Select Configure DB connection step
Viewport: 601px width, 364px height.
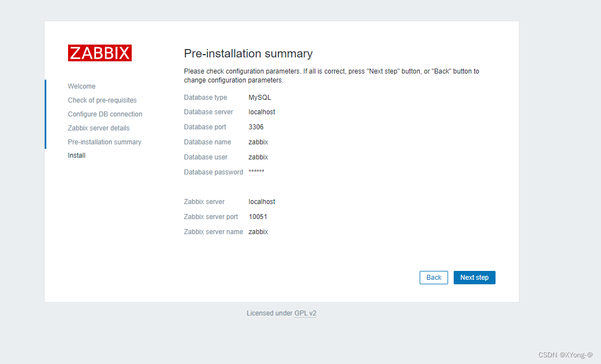coord(105,114)
